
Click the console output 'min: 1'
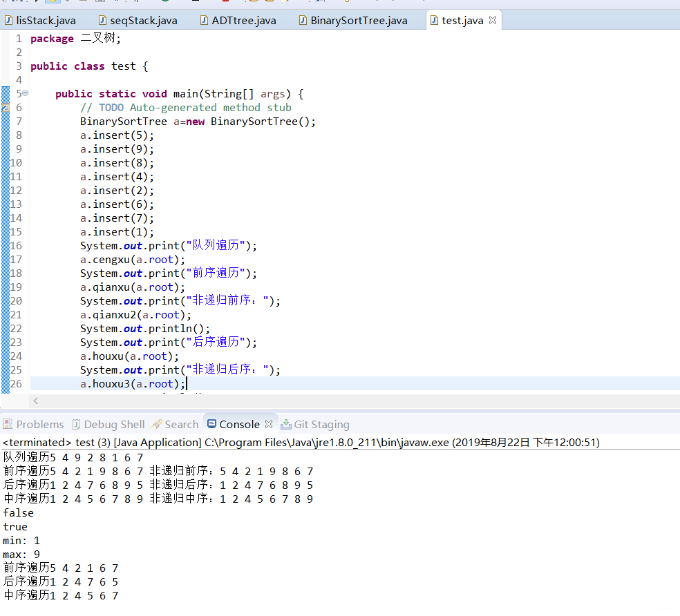pyautogui.click(x=21, y=541)
